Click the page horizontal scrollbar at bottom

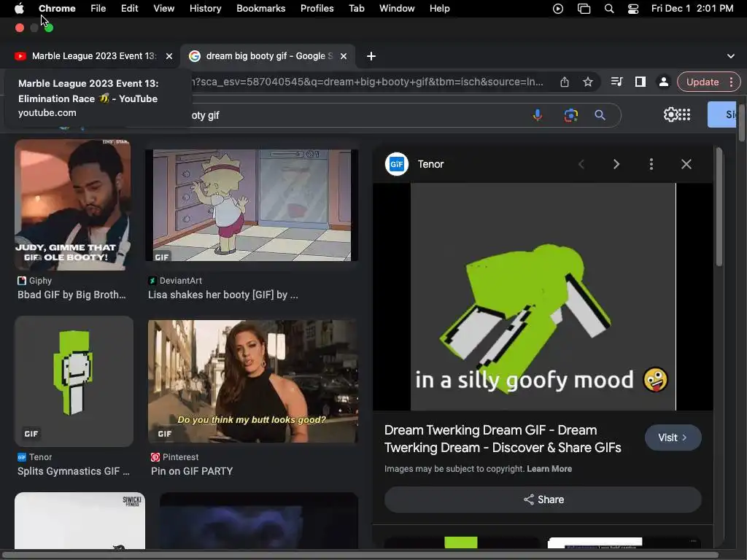point(360,555)
